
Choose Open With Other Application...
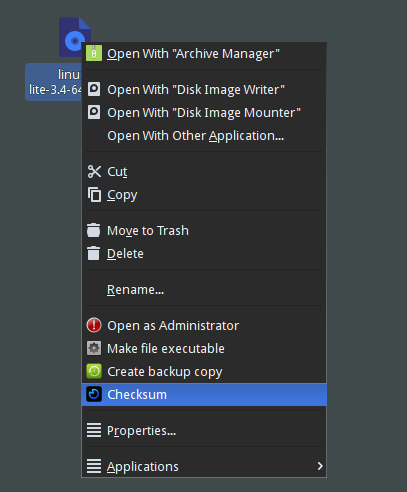[204, 136]
